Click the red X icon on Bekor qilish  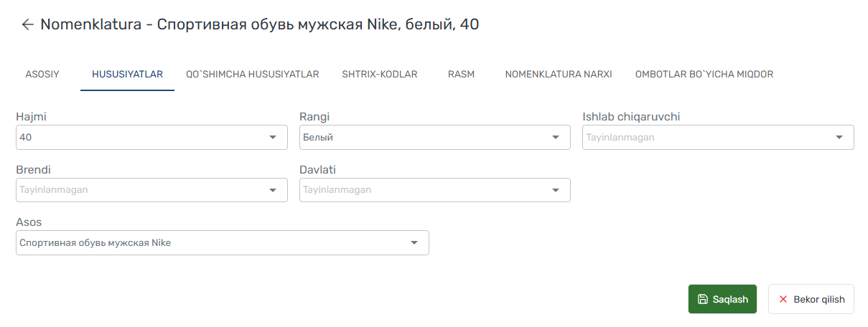coord(783,300)
